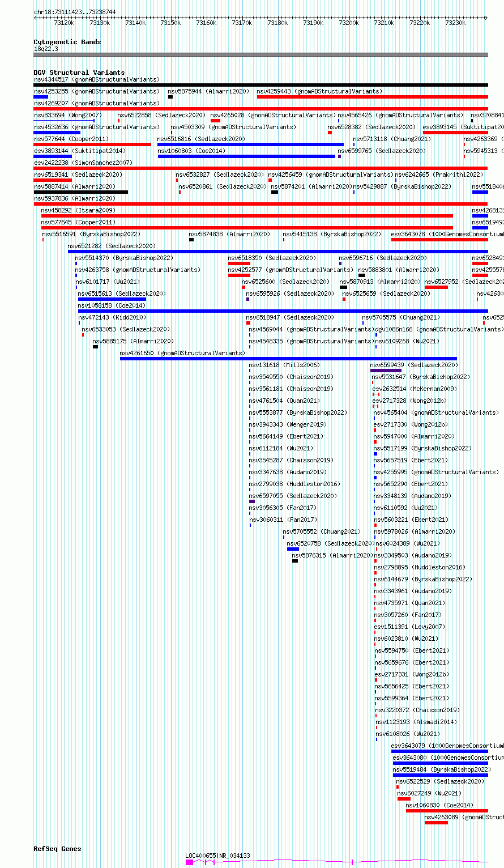Viewport: 504px width, 868px height.
Task: Click nsv3943343 (Wenger2019) label
Action: [x=288, y=424]
